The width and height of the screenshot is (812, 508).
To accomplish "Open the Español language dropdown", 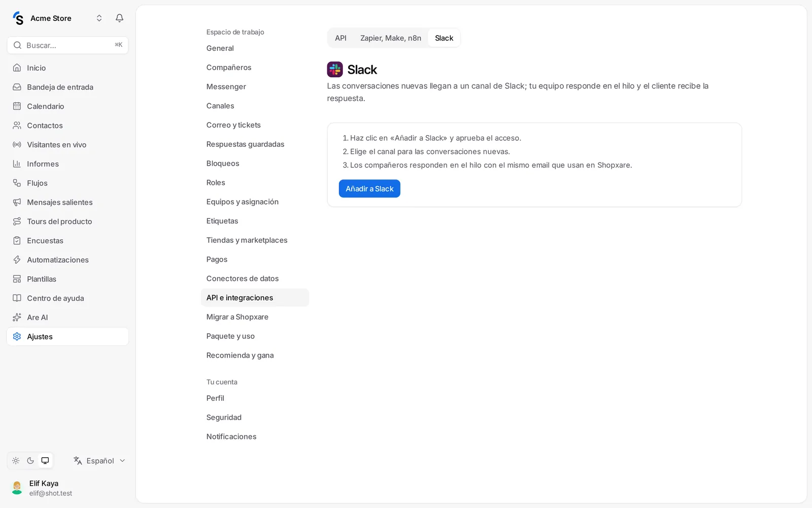I will (99, 461).
